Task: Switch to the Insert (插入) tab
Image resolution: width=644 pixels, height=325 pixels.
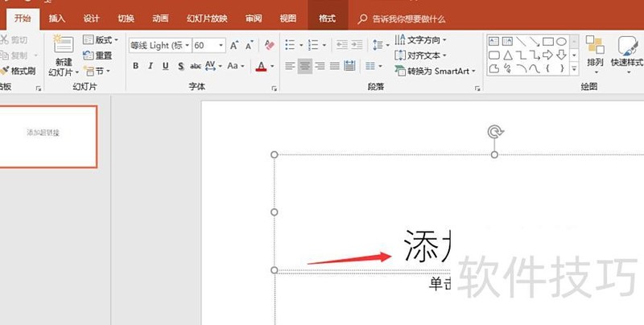Action: coord(57,18)
